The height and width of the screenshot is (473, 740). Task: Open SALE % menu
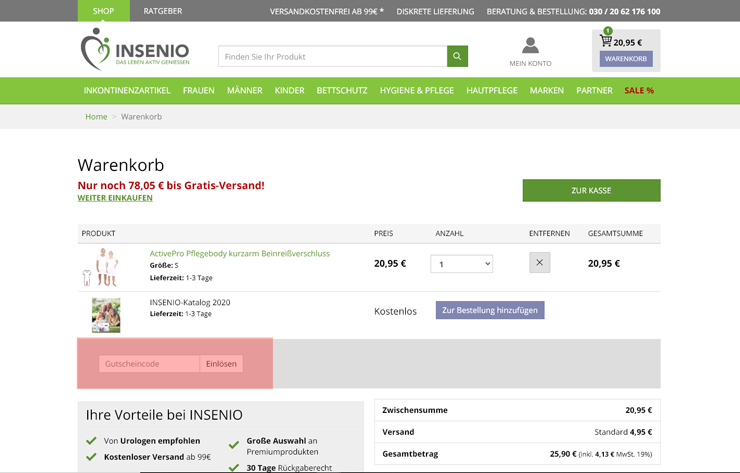639,90
